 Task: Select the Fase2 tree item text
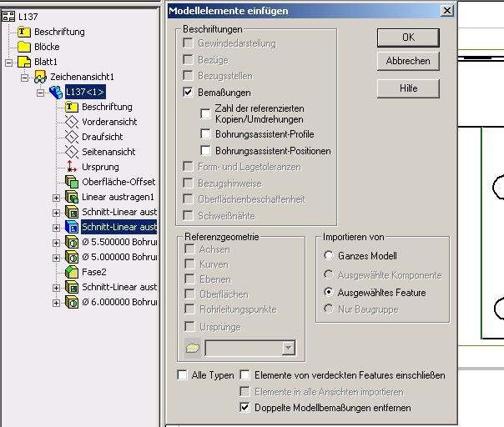click(93, 272)
